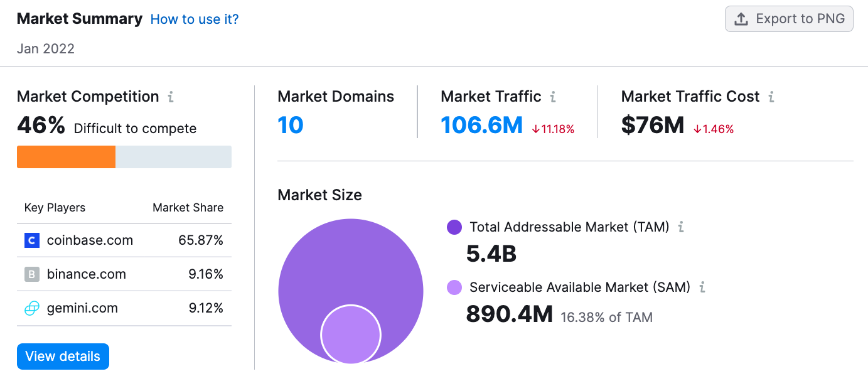Click the Market Size heading
Image resolution: width=868 pixels, height=386 pixels.
(x=319, y=195)
